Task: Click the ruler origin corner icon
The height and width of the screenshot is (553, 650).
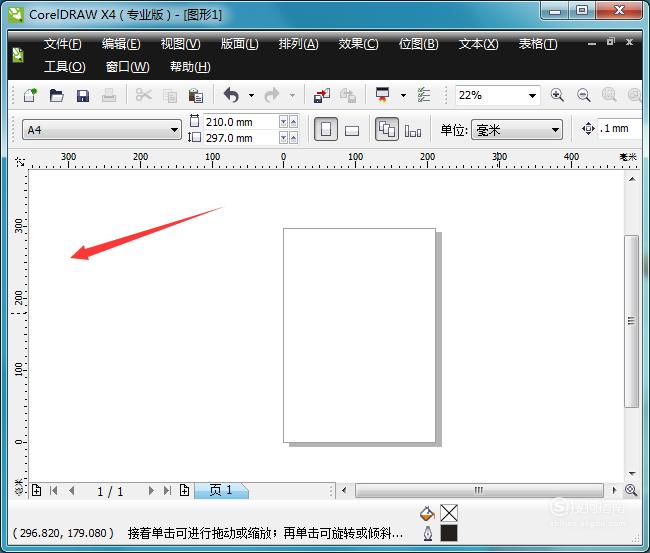Action: (19, 161)
